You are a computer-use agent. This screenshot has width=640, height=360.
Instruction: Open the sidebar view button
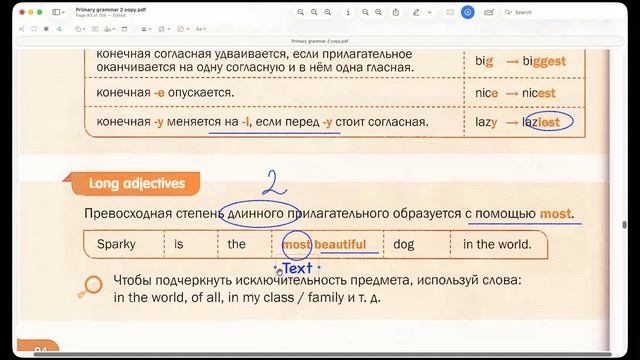pos(56,12)
